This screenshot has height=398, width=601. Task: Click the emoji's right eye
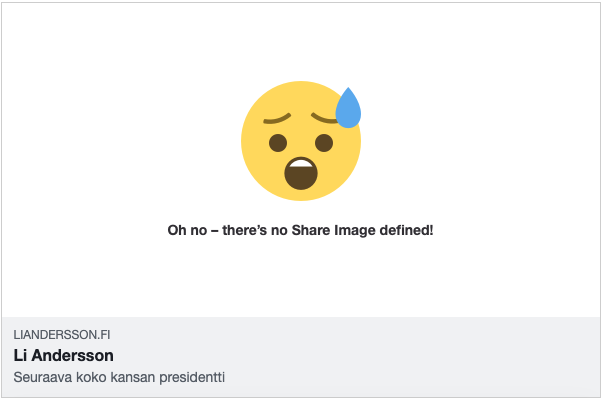[x=324, y=143]
